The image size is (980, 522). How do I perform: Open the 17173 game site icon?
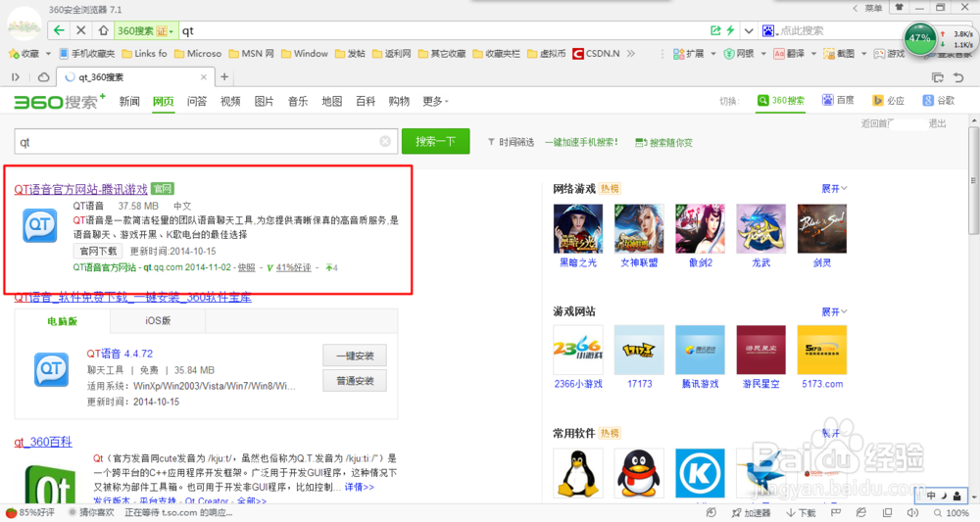click(x=639, y=350)
